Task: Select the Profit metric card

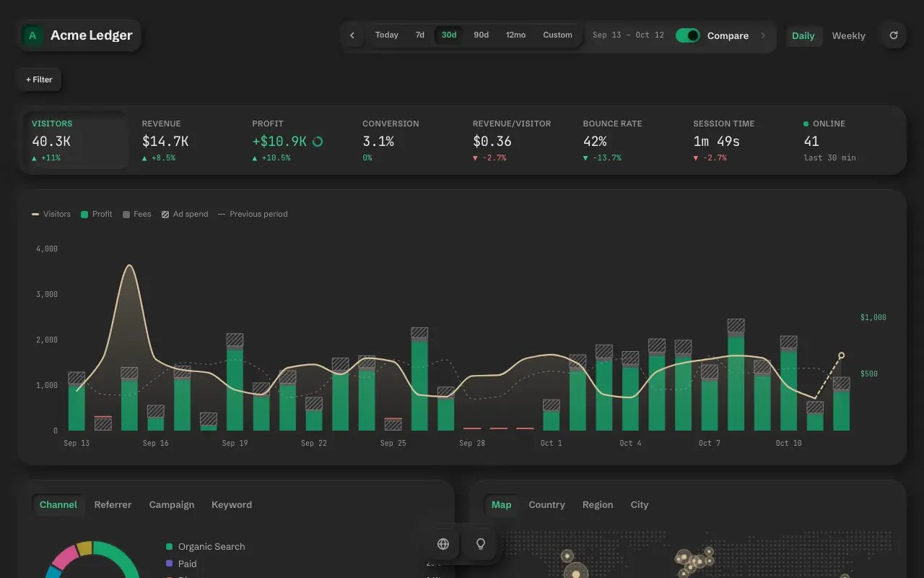Action: 297,140
